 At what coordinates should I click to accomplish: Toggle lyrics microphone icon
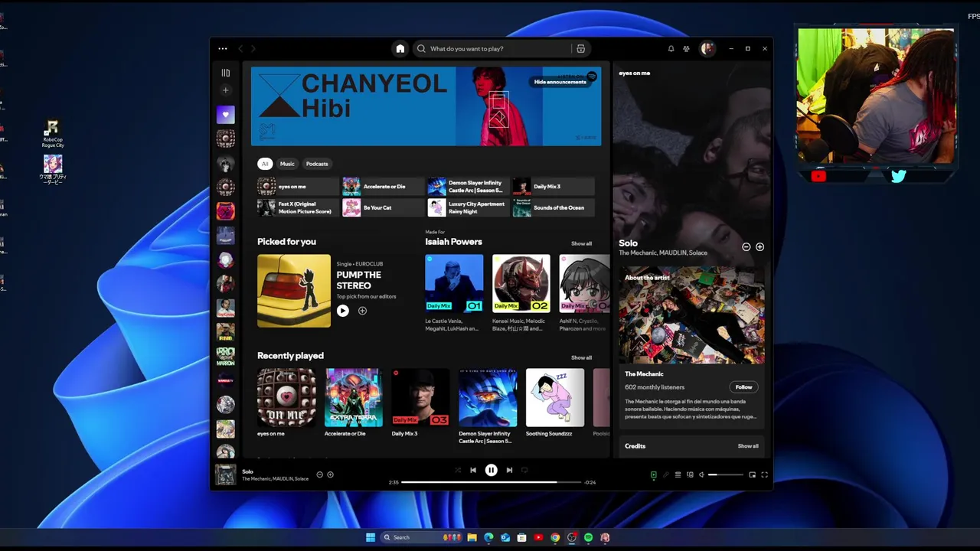click(666, 474)
